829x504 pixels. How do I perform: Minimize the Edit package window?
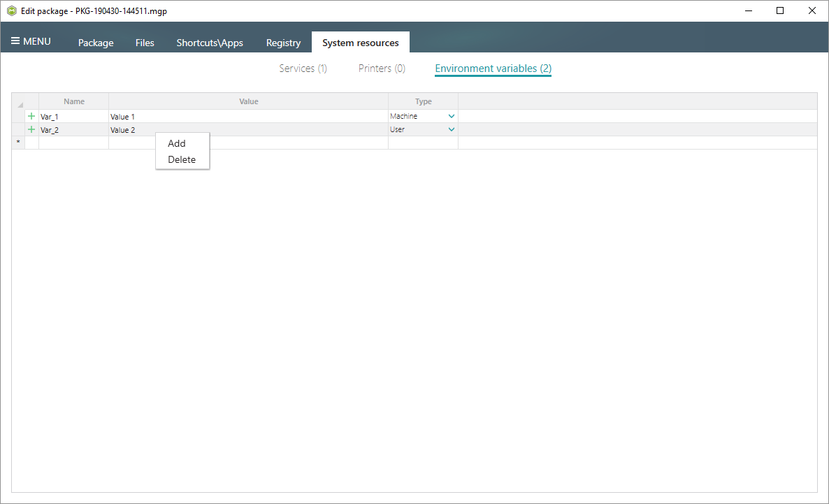(749, 10)
